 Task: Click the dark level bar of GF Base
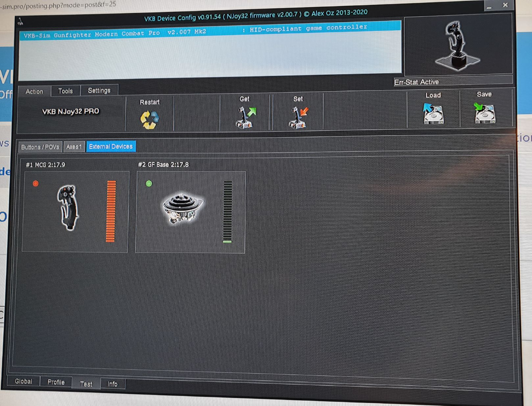point(228,212)
